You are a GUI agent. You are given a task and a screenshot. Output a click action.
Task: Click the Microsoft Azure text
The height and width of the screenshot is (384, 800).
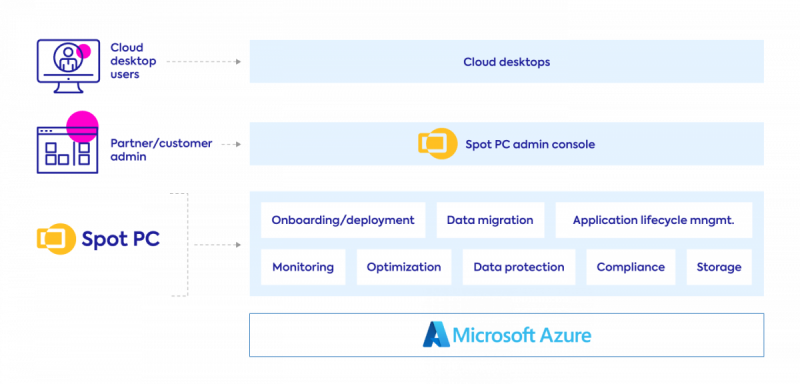coord(522,335)
